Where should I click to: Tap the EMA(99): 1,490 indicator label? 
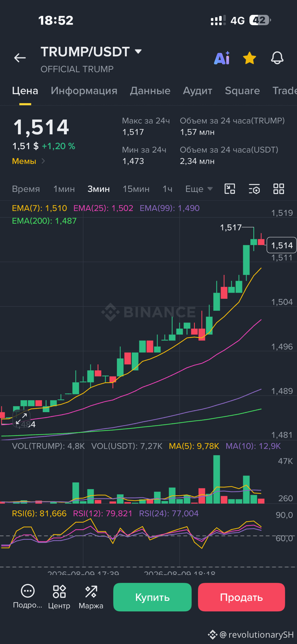(x=170, y=208)
